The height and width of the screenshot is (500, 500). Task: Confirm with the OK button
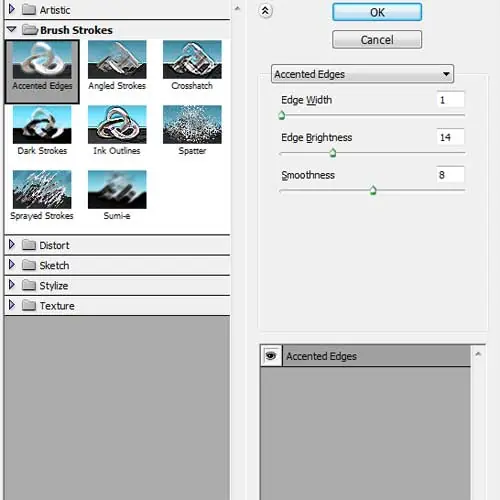(377, 12)
